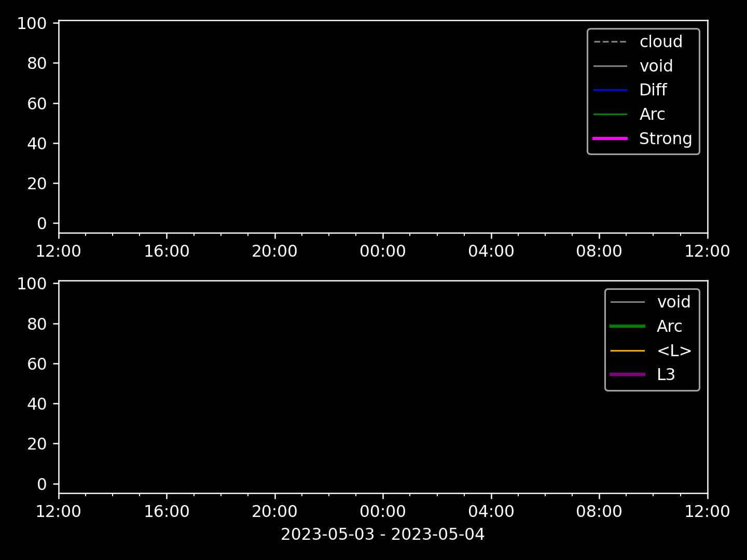Click the purple L3 line sample in legend

(x=628, y=374)
